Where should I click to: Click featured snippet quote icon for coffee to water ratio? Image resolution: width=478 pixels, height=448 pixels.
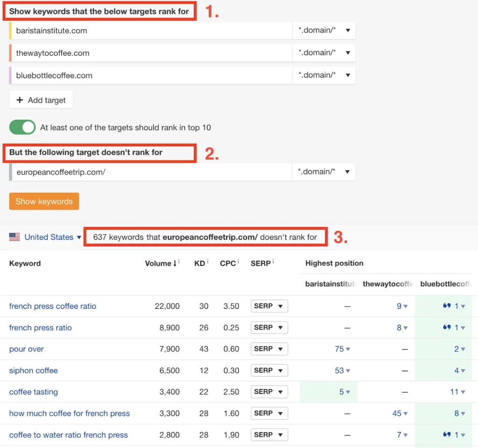[447, 434]
